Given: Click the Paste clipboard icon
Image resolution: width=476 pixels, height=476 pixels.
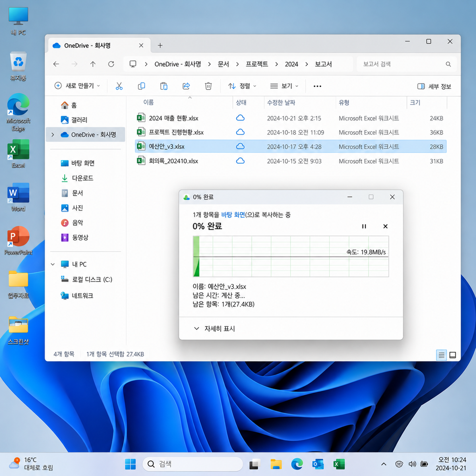Looking at the screenshot, I should pyautogui.click(x=164, y=86).
